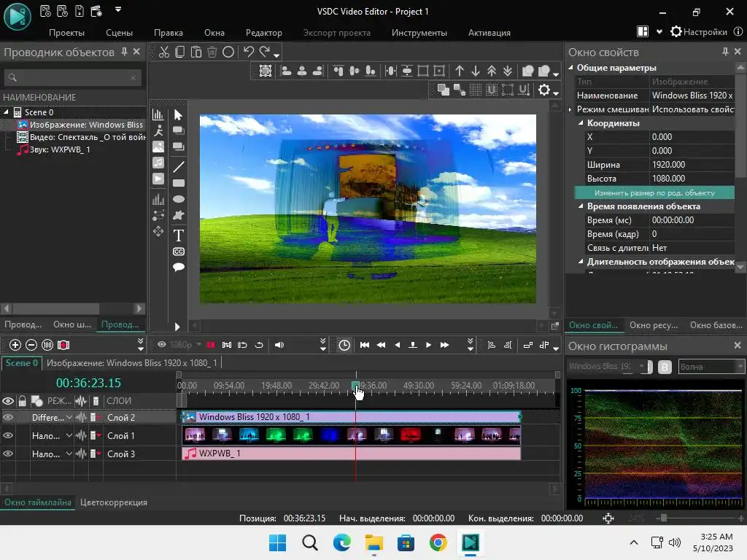The width and height of the screenshot is (747, 560).
Task: Select the Cut scissors icon in toolbar
Action: pos(164,52)
